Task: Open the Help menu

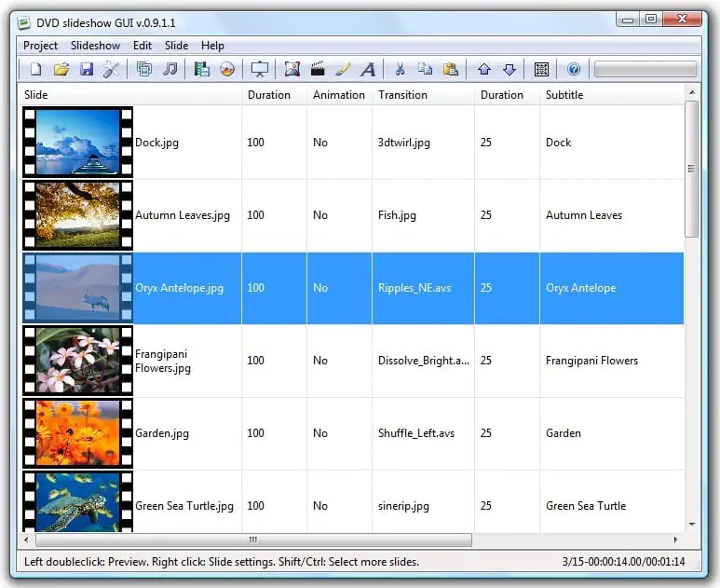Action: pyautogui.click(x=212, y=46)
